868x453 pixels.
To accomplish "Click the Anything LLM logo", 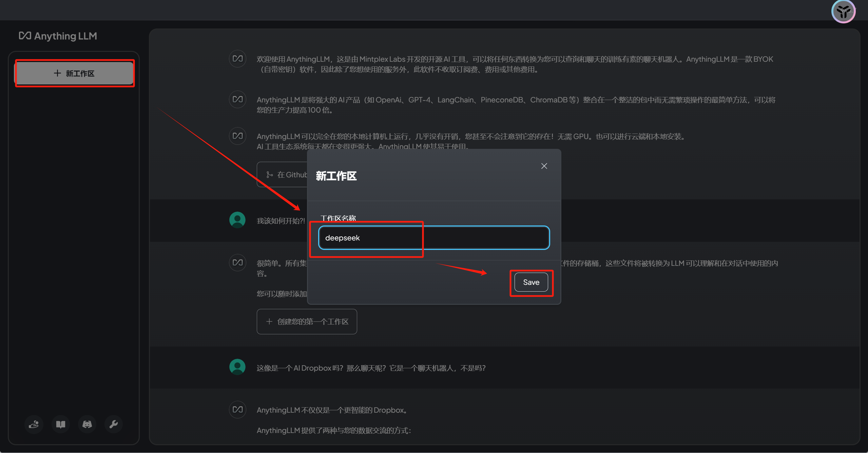I will (x=58, y=36).
